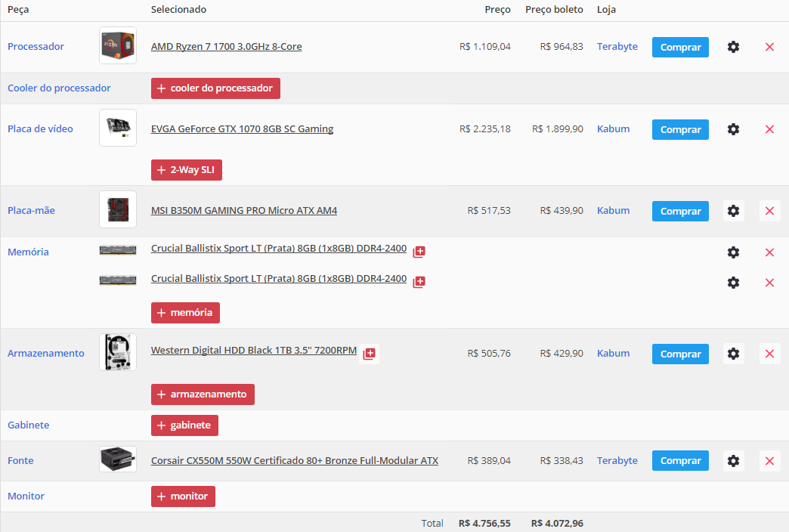Screen dimensions: 789x532
Task: Open the Placa de vídeo category link
Action: tap(40, 129)
